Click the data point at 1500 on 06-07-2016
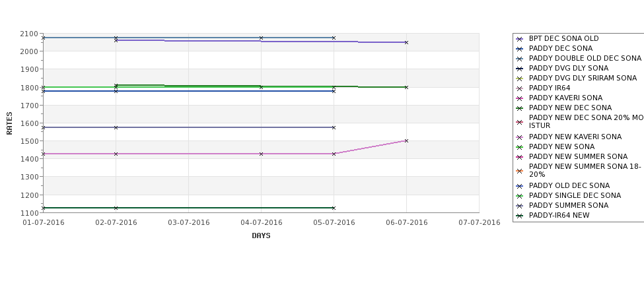The height and width of the screenshot is (283, 644). click(406, 141)
